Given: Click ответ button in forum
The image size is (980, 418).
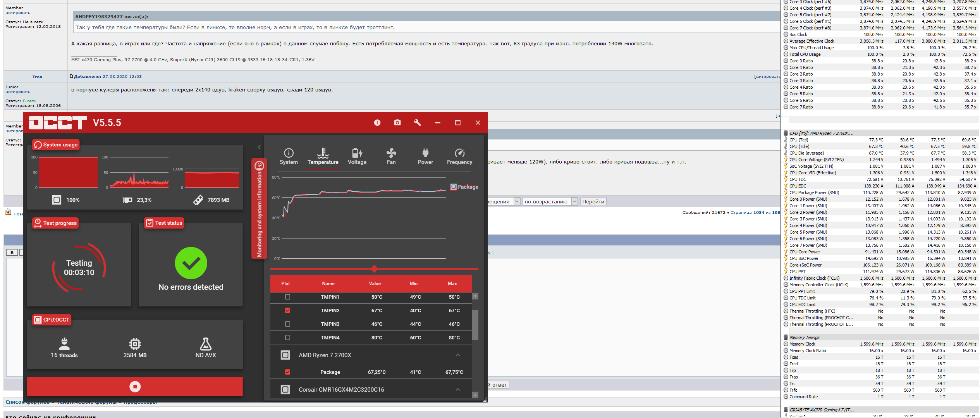Looking at the screenshot, I should click(x=499, y=385).
